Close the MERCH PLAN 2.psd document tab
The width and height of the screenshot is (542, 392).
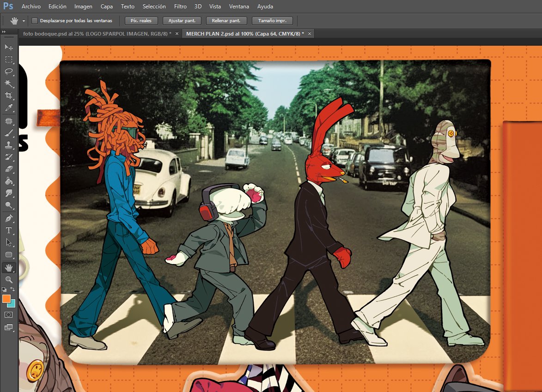click(310, 34)
